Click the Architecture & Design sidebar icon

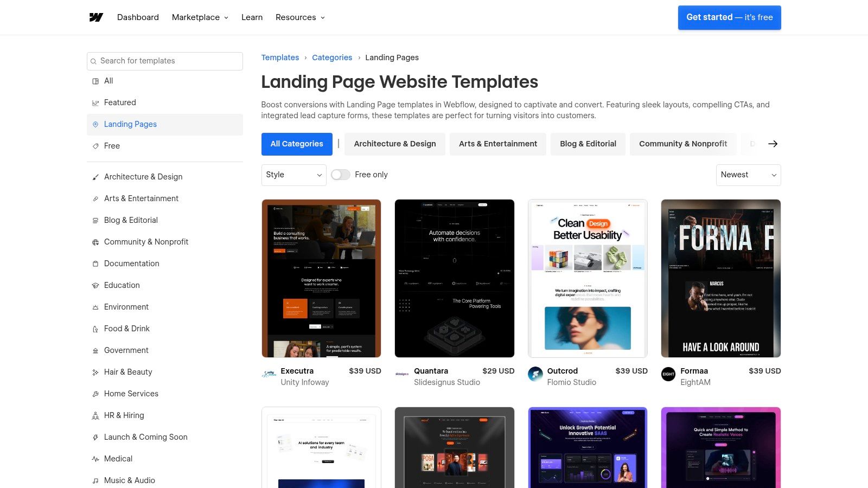(95, 177)
